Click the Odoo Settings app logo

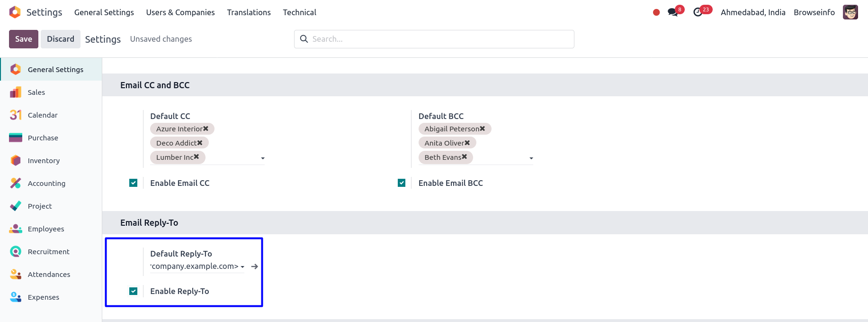(15, 12)
